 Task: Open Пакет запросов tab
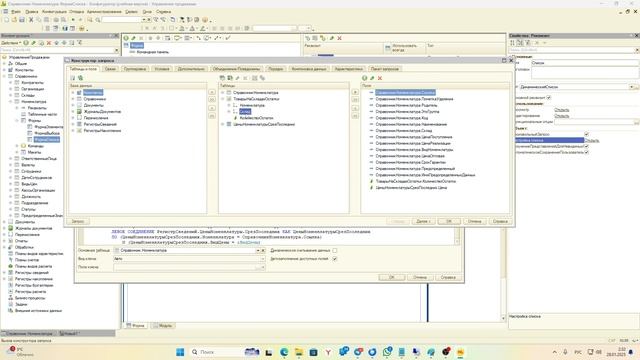pyautogui.click(x=384, y=69)
